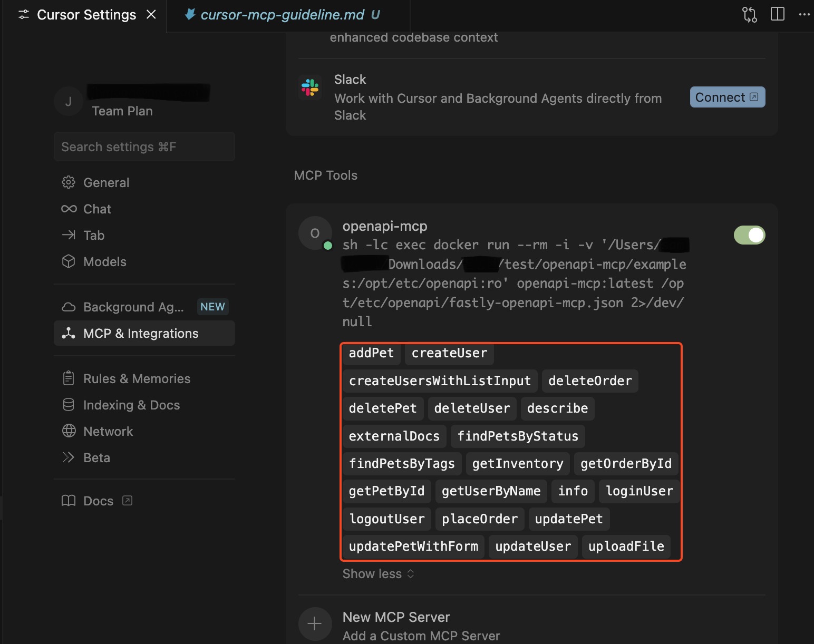Screen dimensions: 814x644
Task: Click the deleteUser tool chip
Action: coord(472,408)
